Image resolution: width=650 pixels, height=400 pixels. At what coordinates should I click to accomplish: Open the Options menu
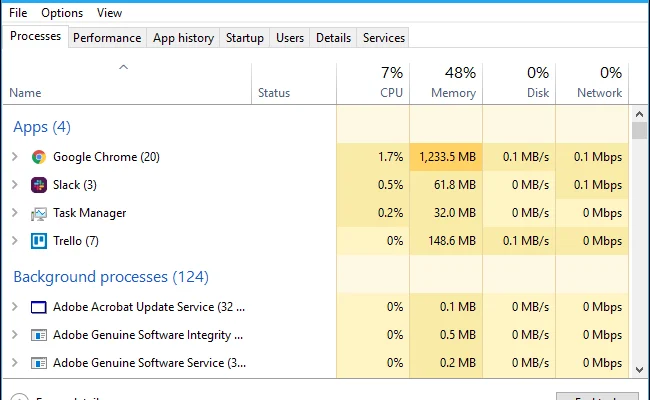[x=62, y=13]
